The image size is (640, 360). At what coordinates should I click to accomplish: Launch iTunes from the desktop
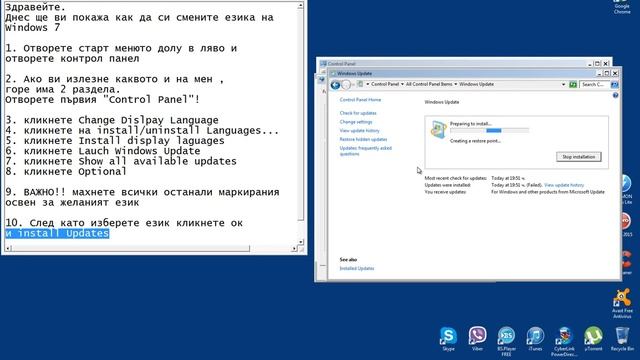535,339
